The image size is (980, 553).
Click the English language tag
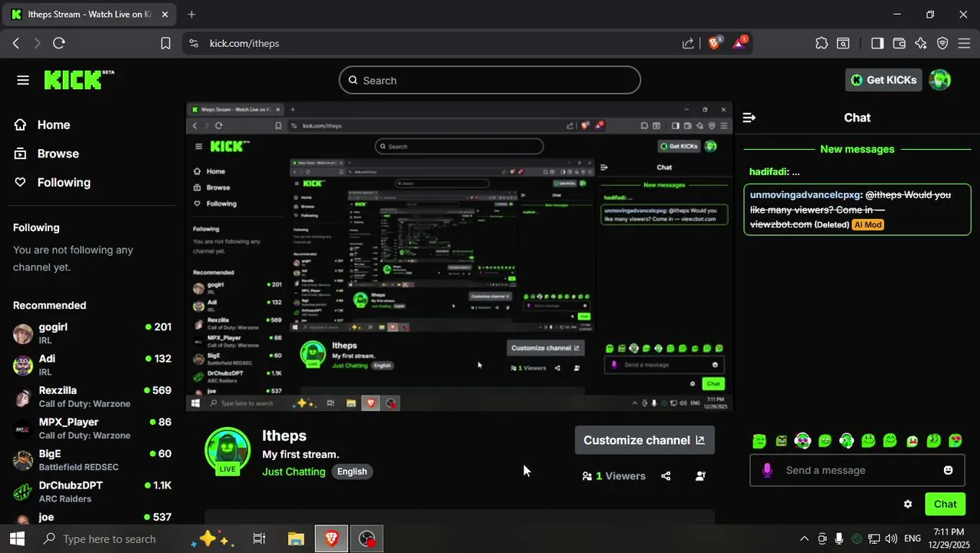352,472
